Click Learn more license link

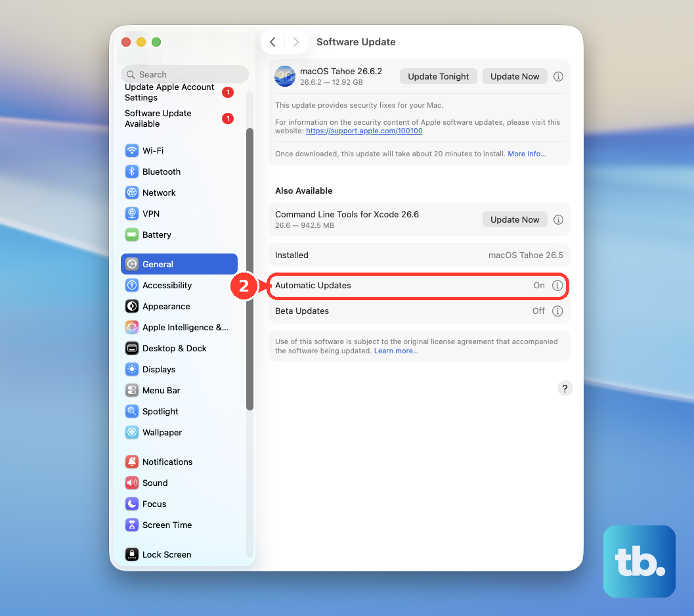click(x=396, y=351)
